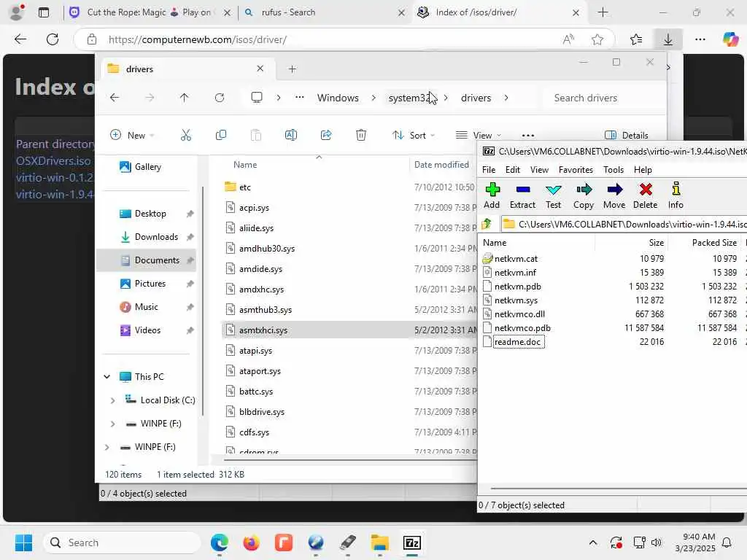Open the 7-Zip File menu
747x560 pixels.
pos(488,169)
